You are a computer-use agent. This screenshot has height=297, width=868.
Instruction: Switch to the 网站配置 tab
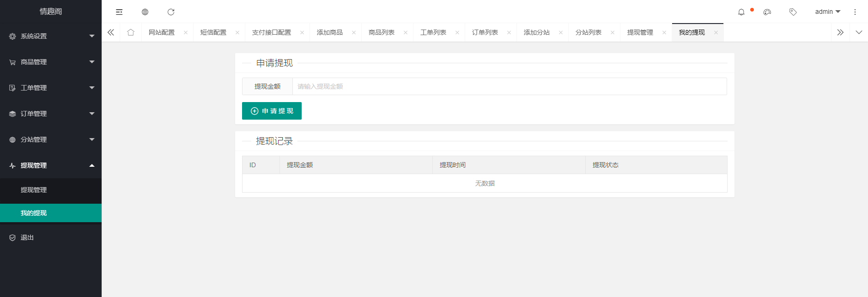click(x=162, y=32)
